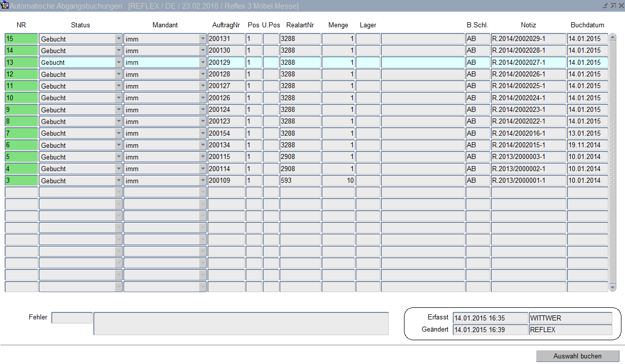
Task: Select the green NR 5 row marker
Action: tap(21, 157)
